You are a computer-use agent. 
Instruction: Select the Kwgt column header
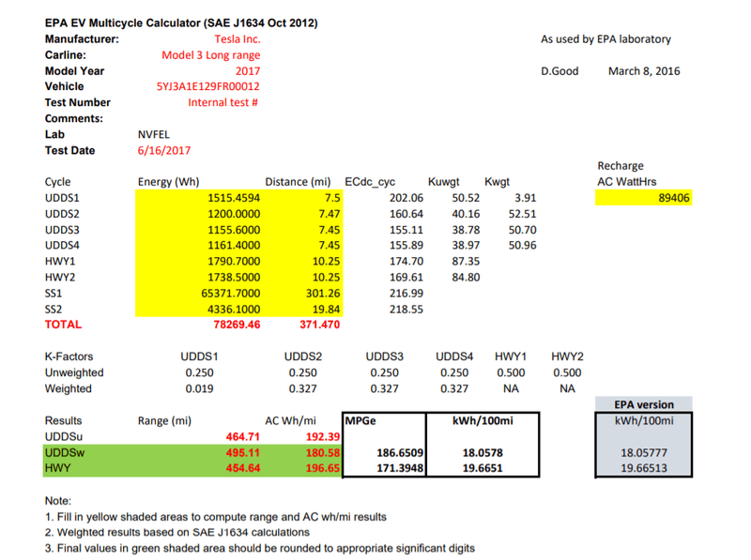(497, 182)
